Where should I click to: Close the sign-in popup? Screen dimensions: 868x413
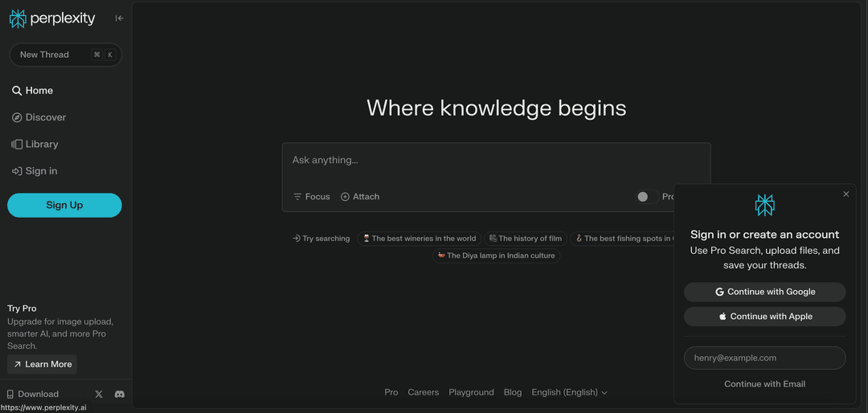tap(845, 194)
